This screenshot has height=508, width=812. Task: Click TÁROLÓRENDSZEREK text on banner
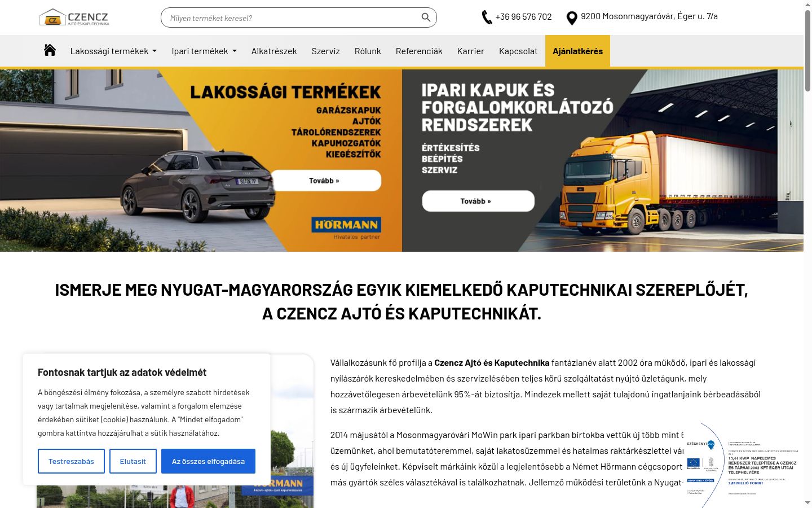pos(336,132)
